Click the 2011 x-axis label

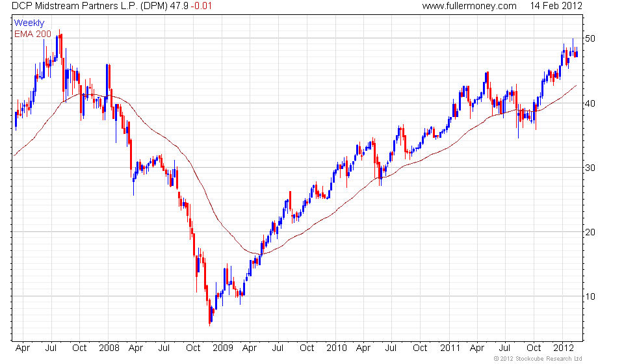point(450,348)
